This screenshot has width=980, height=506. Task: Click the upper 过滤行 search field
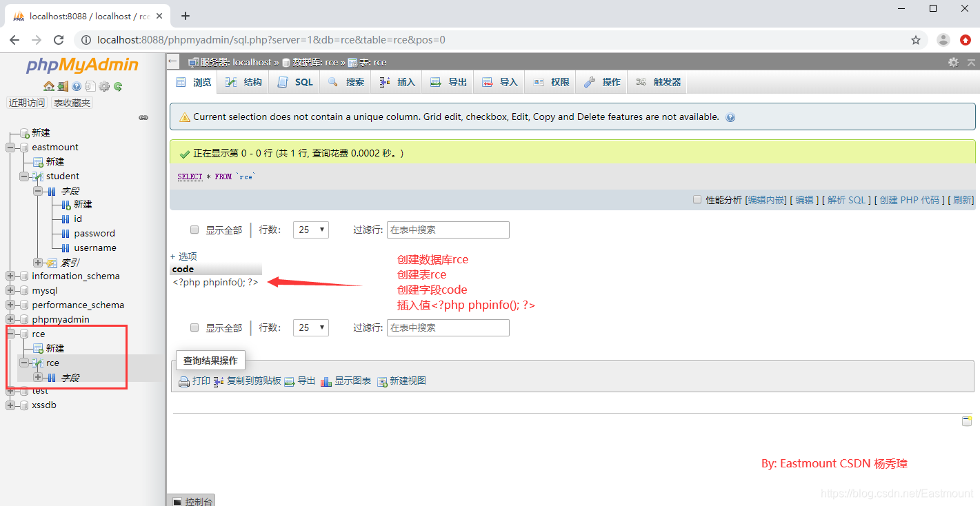tap(448, 230)
